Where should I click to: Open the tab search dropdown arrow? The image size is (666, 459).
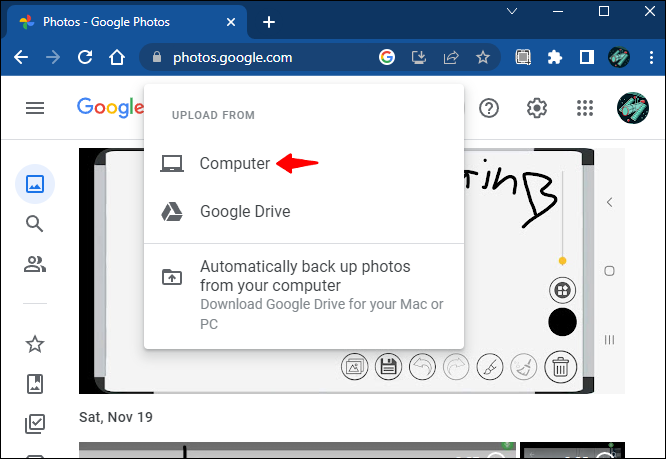512,11
